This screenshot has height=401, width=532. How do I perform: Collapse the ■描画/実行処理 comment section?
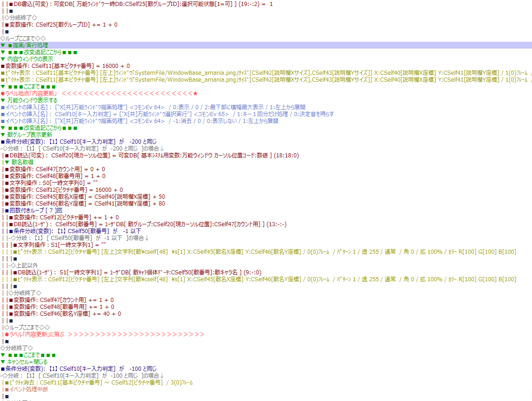(3, 45)
